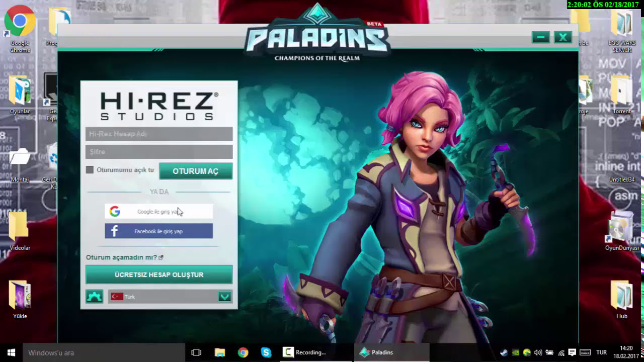Open the Hub desktop folder
This screenshot has height=362, width=644.
click(x=622, y=300)
